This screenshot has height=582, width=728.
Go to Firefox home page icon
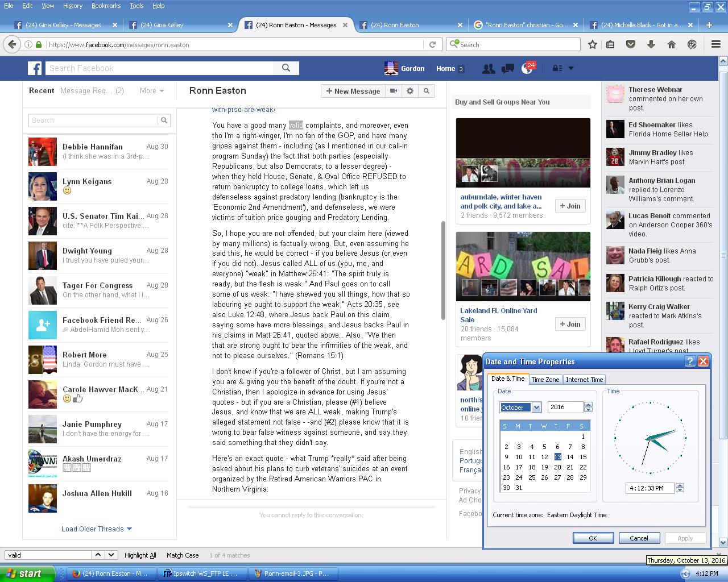coord(671,44)
